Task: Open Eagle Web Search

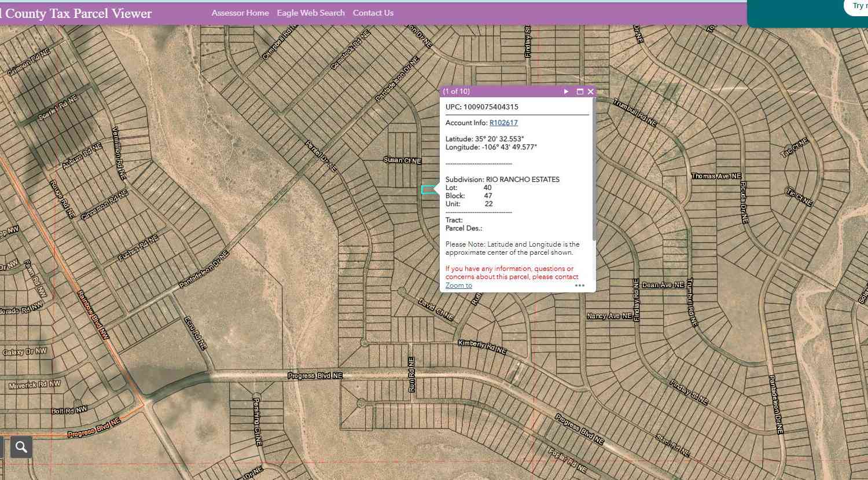Action: (x=311, y=13)
